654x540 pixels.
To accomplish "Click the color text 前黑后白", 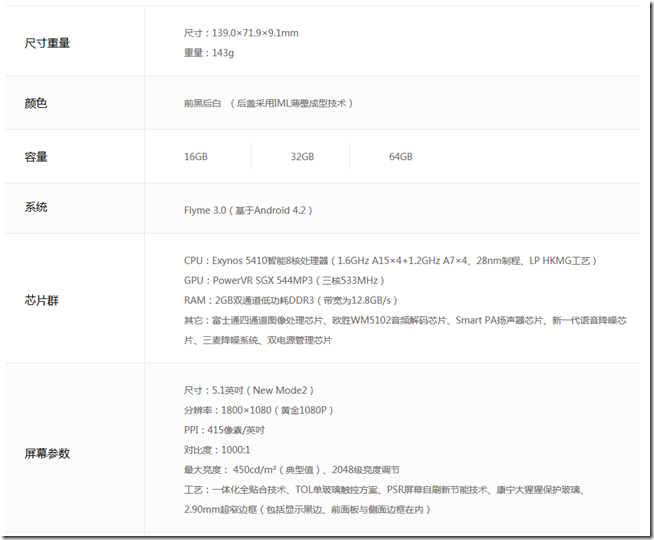I will [202, 103].
